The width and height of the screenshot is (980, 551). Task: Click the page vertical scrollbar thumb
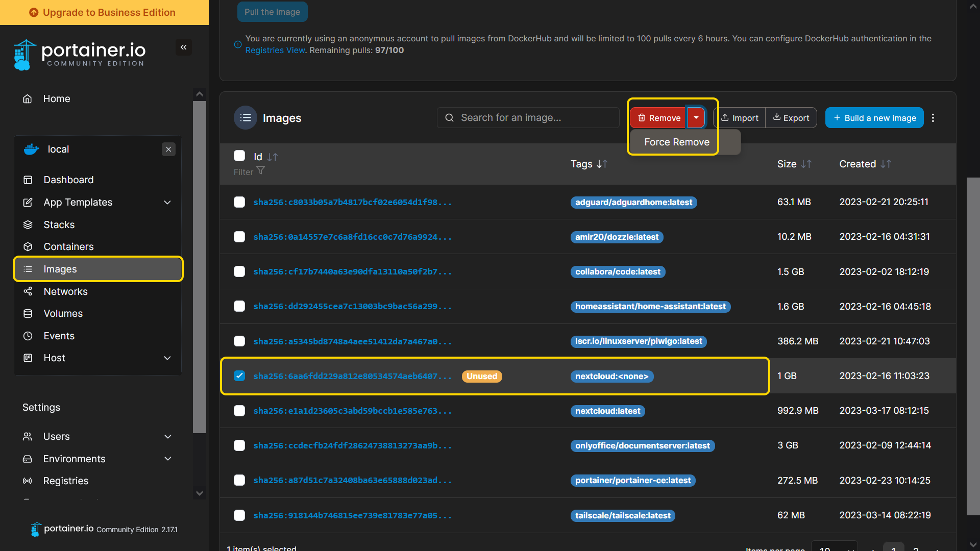(973, 346)
